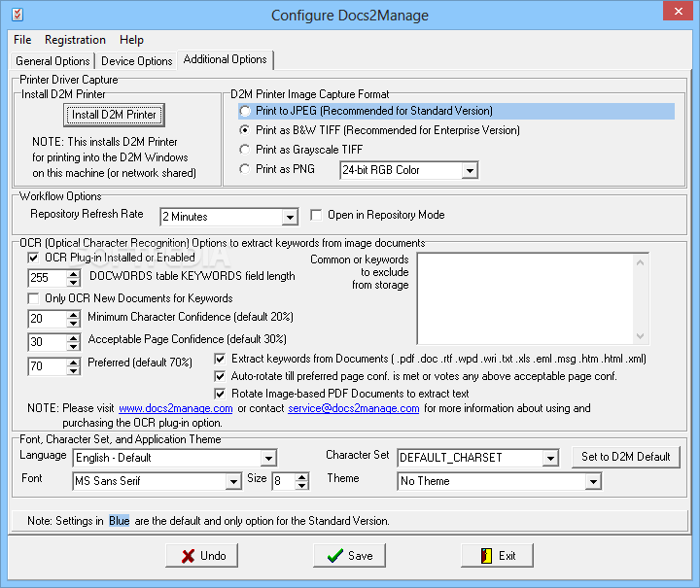Click the green checkmark Save icon
The image size is (700, 588).
tap(335, 556)
